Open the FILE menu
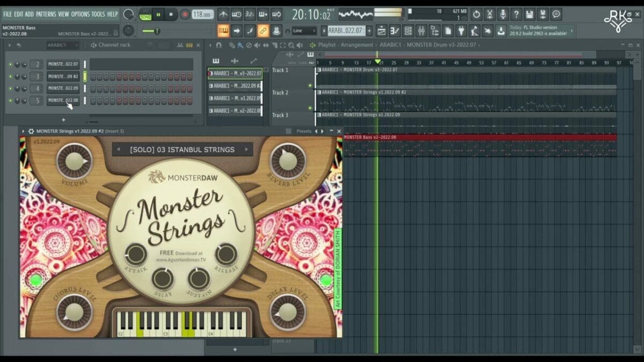The height and width of the screenshot is (362, 644). pos(8,14)
